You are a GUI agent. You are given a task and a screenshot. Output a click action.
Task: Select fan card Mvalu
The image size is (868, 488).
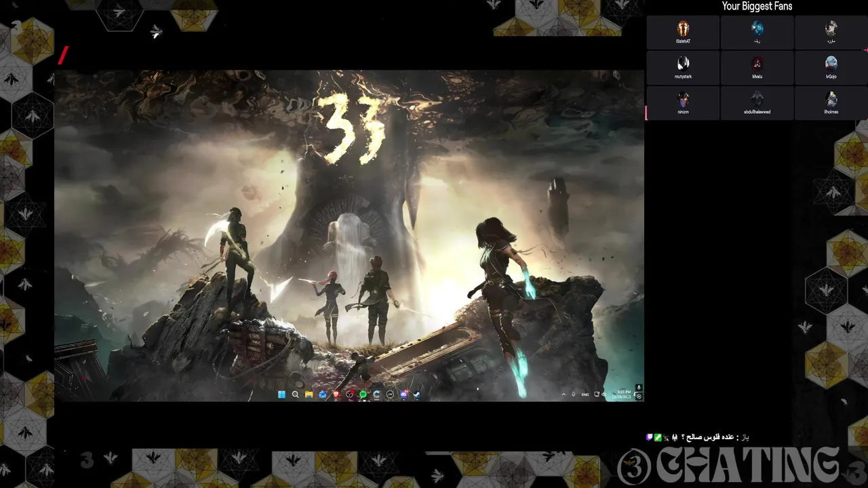757,68
